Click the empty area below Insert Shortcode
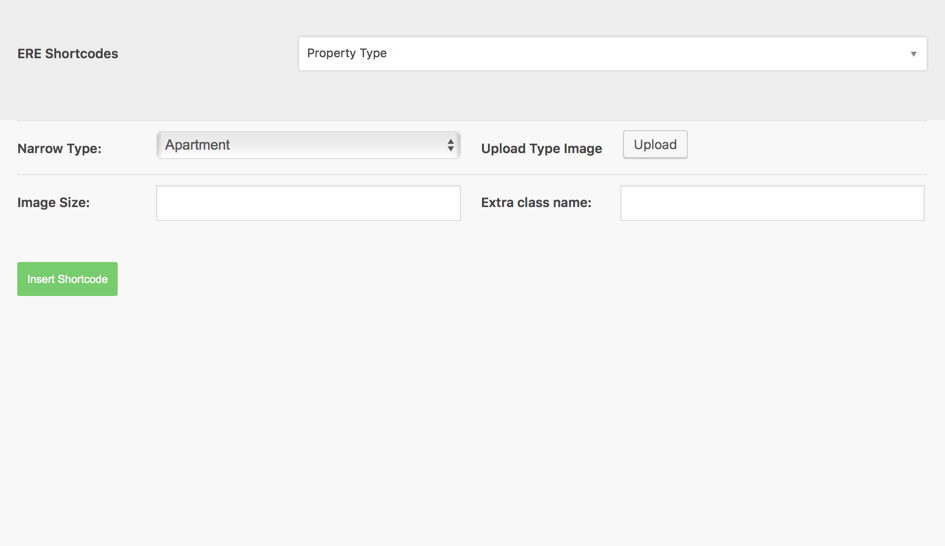The width and height of the screenshot is (945, 546). [x=472, y=422]
